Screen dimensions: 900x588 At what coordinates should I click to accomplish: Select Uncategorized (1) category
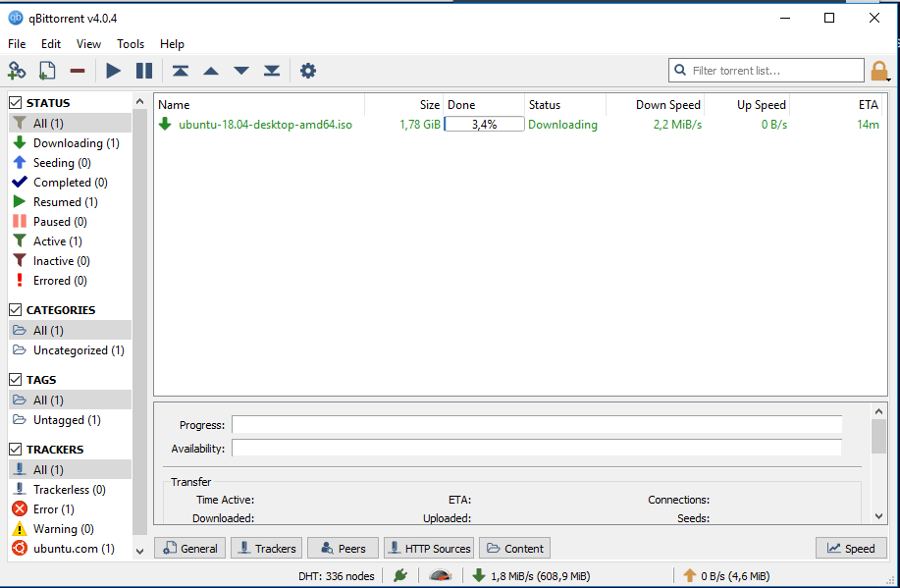coord(70,349)
